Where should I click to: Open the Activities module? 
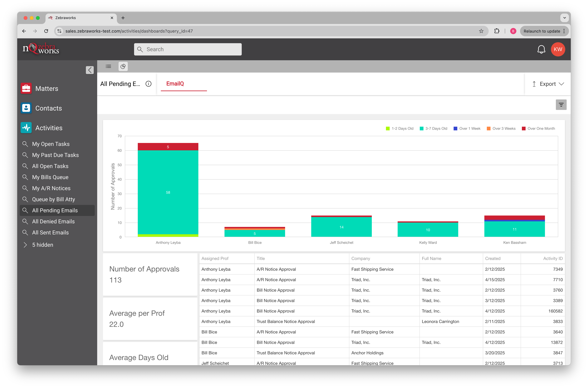coord(49,128)
